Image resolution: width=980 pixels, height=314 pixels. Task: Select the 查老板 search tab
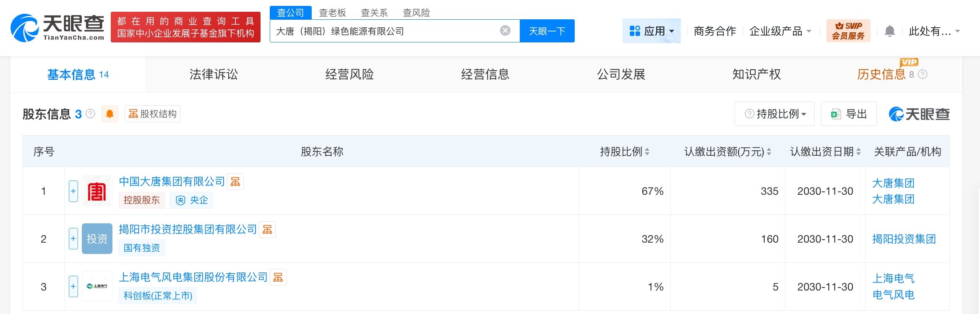pyautogui.click(x=332, y=13)
